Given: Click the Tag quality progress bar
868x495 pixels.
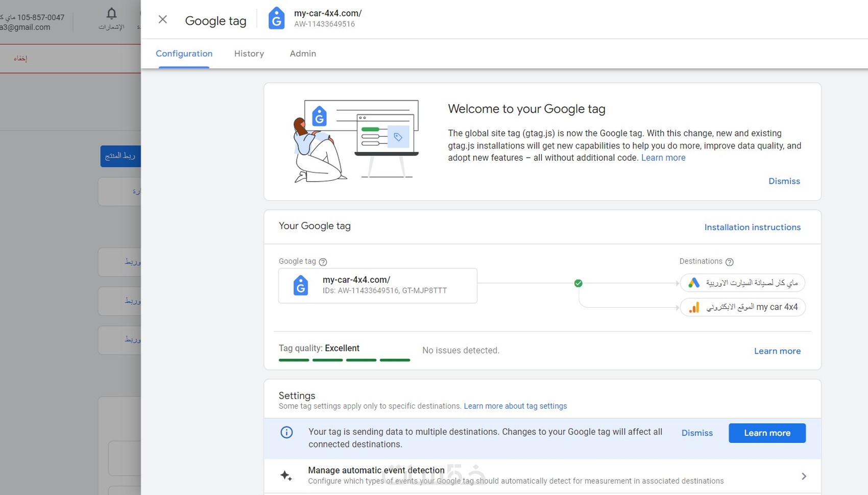Looking at the screenshot, I should coord(344,360).
